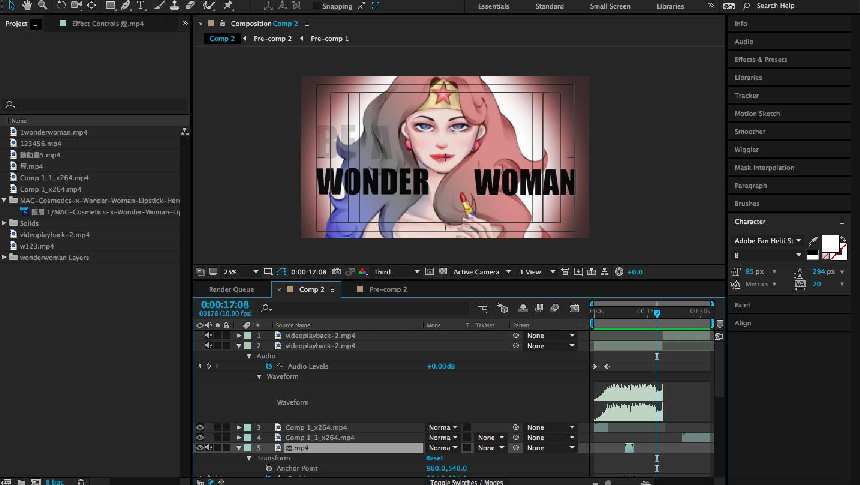Click the snapshot camera icon in viewer
The height and width of the screenshot is (485, 860).
click(x=336, y=272)
